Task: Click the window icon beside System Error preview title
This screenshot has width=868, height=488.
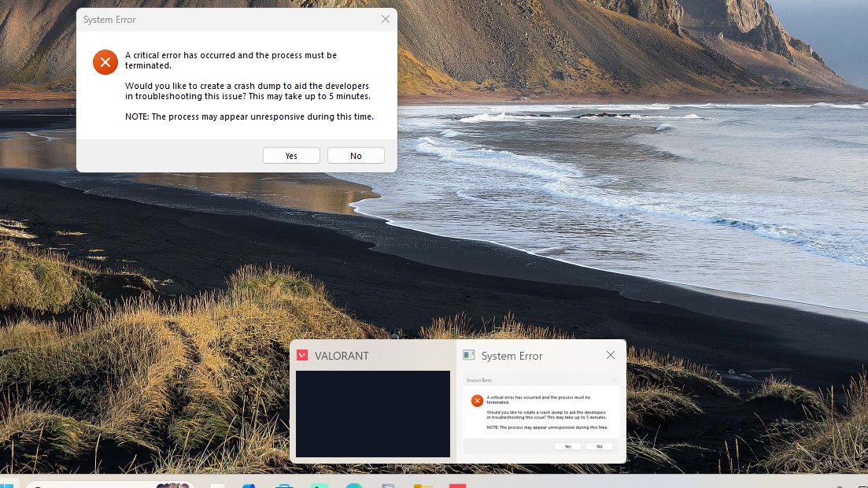Action: coord(469,355)
